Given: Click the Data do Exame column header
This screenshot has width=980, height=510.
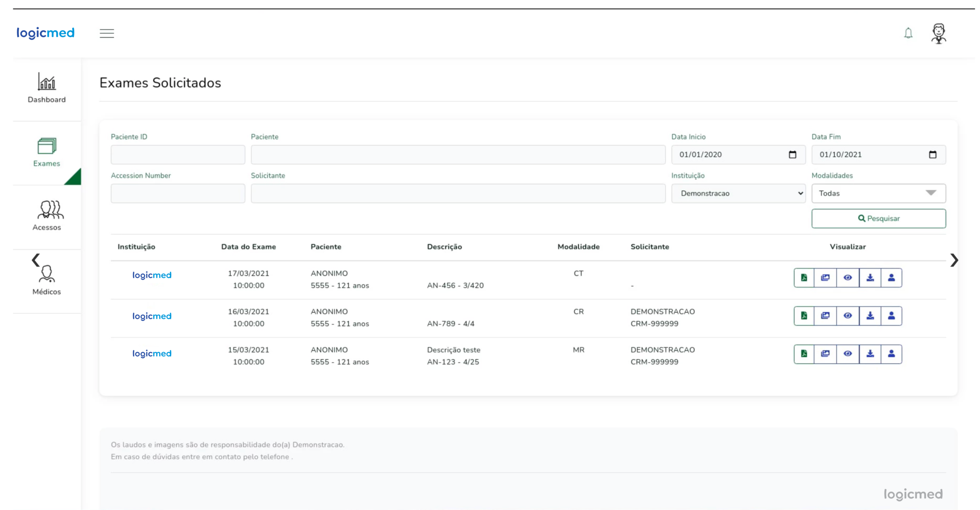Looking at the screenshot, I should tap(248, 247).
